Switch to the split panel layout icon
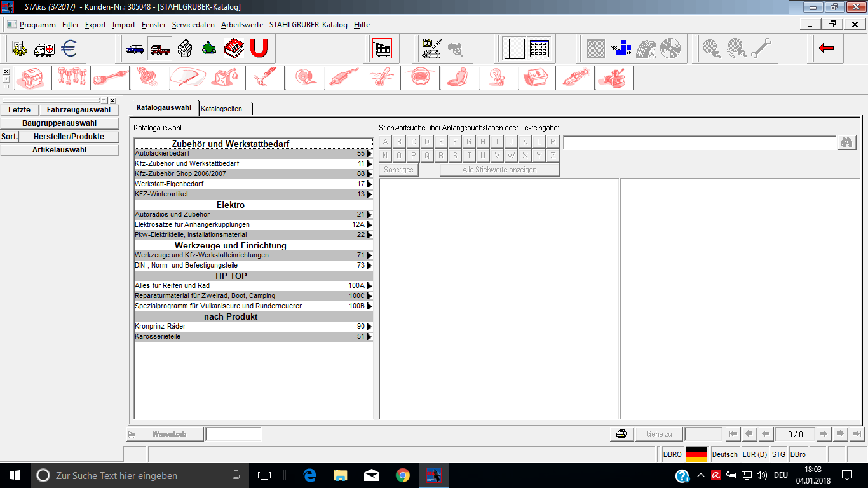 [x=514, y=48]
